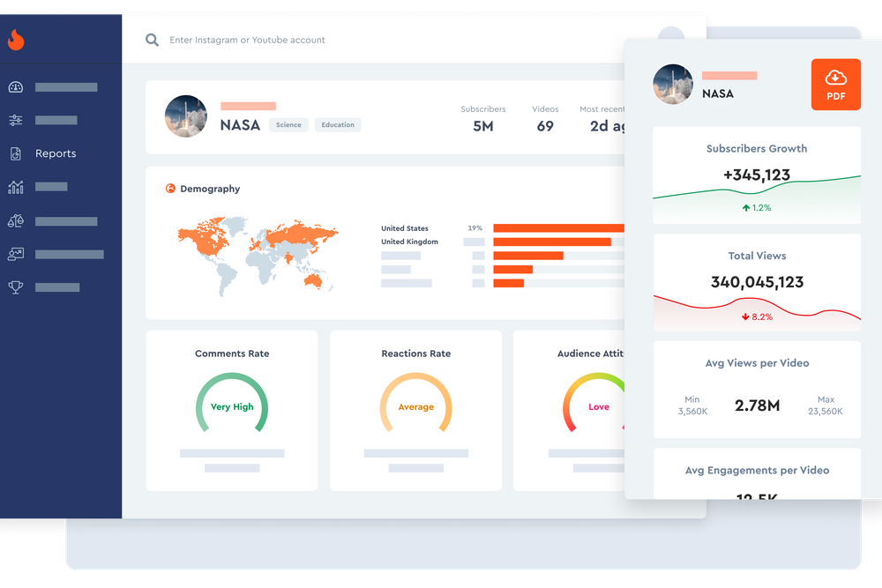Click the Avg Views per Video title
Viewport: 882px width, 588px height.
(x=757, y=363)
